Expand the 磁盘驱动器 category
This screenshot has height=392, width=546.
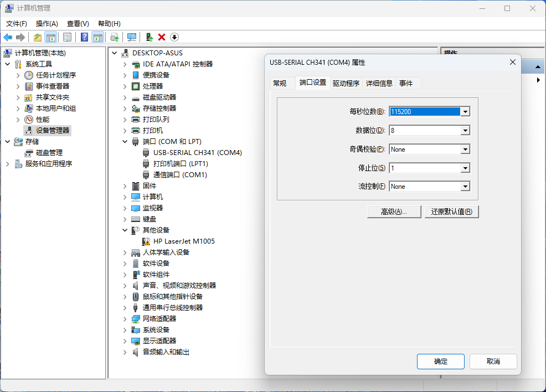[x=125, y=97]
